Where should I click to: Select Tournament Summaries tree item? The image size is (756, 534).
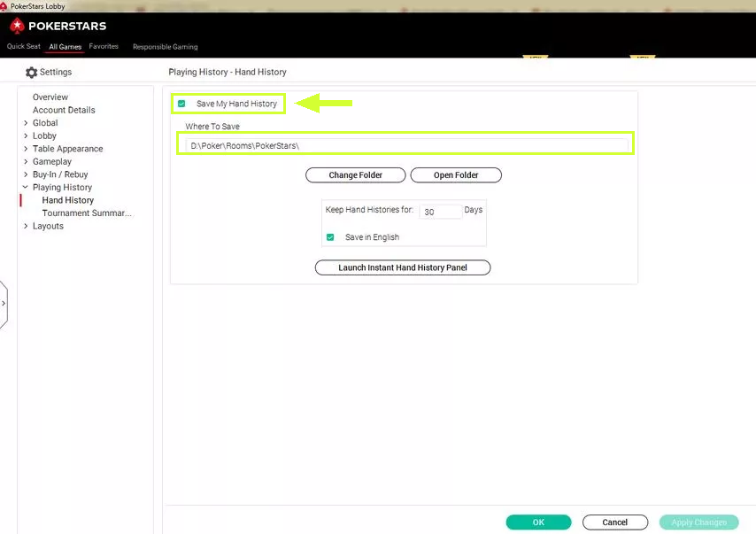(87, 213)
